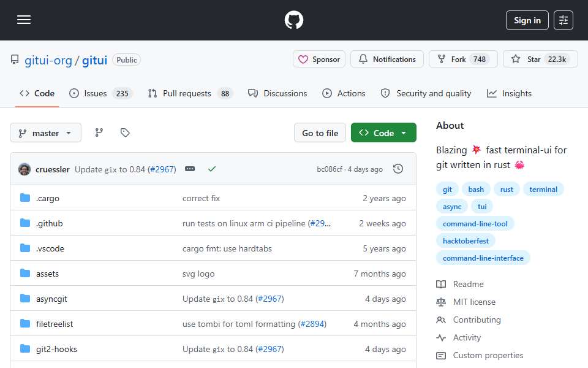Screen dimensions: 588x368
Task: Click the .cargo folder icon
Action: coord(25,198)
